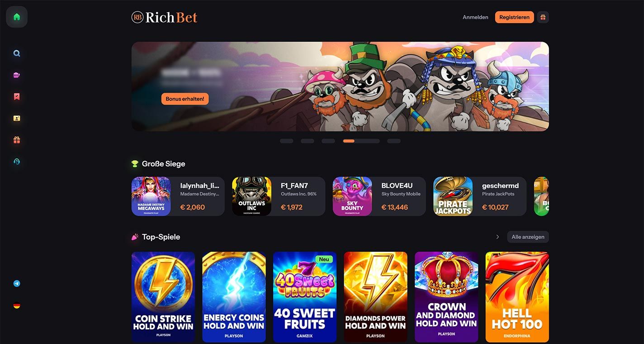Open the search magnifier in sidebar
The width and height of the screenshot is (644, 344).
click(x=17, y=53)
